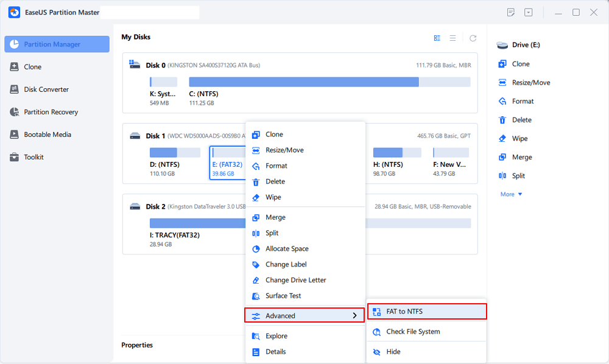Choose FAT to NTFS from submenu

coord(426,312)
